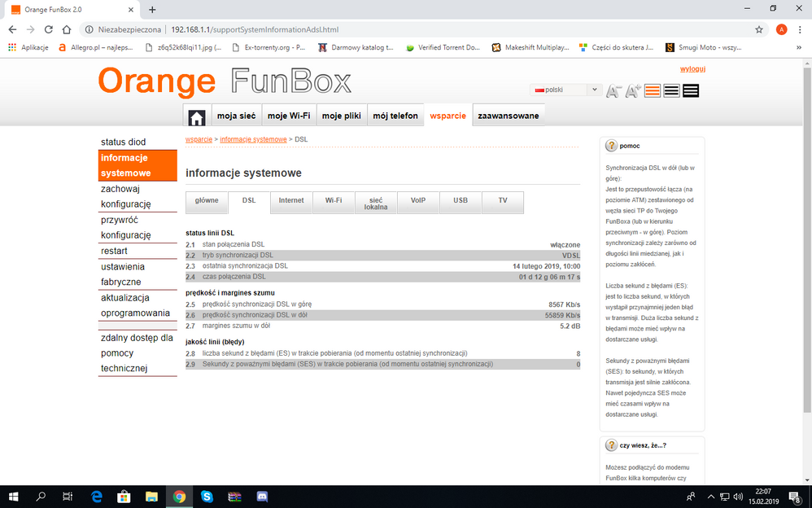Viewport: 812px width, 508px height.
Task: Open the polski language dropdown
Action: click(565, 90)
